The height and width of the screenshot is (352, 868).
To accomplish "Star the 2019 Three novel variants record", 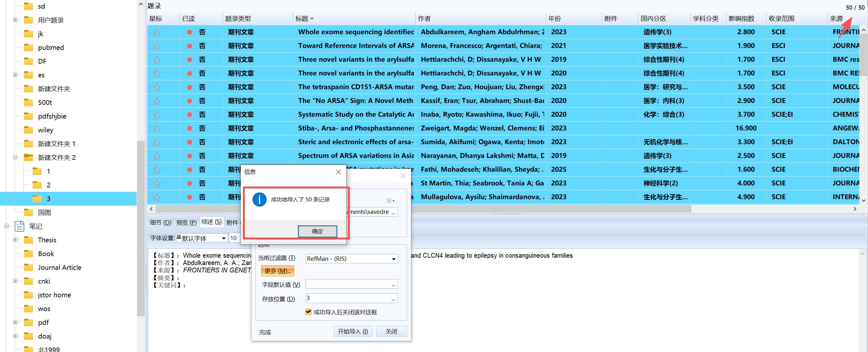I will click(157, 59).
